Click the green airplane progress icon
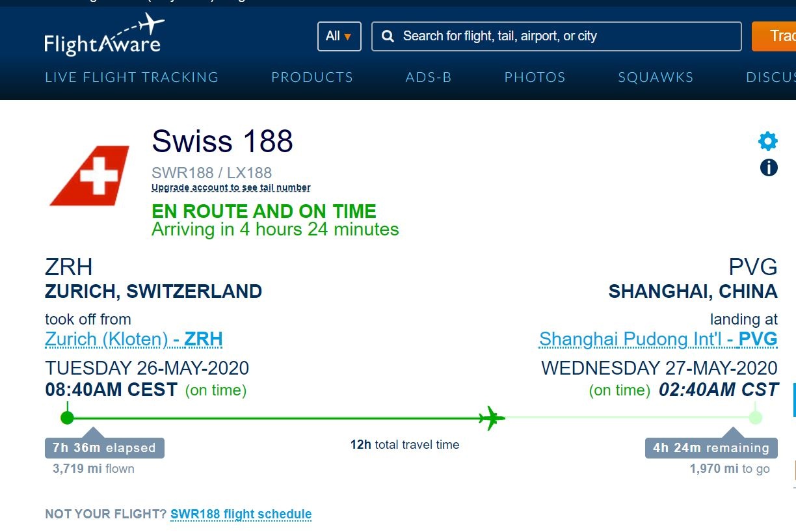The height and width of the screenshot is (532, 796). point(492,418)
